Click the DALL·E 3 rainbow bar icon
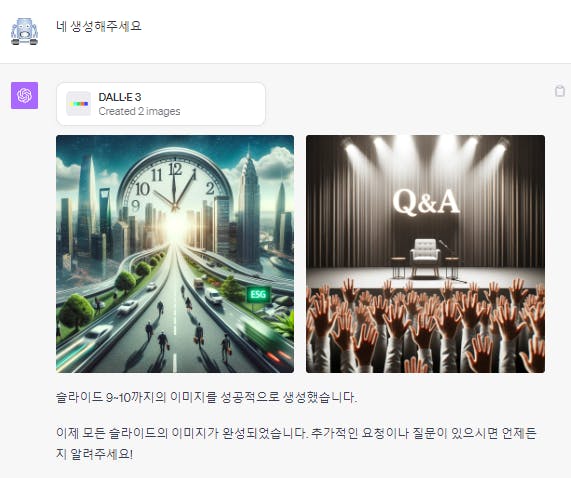 click(x=79, y=104)
